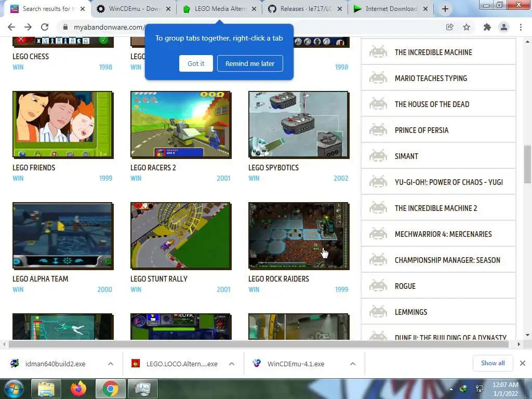Open Championship Manager: Season entry

coord(438,260)
